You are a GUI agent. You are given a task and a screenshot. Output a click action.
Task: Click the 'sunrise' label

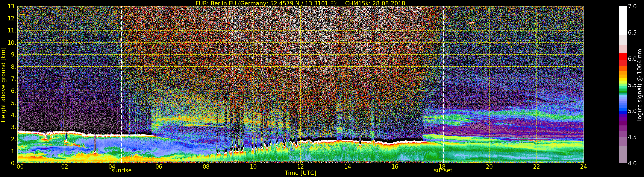click(121, 170)
